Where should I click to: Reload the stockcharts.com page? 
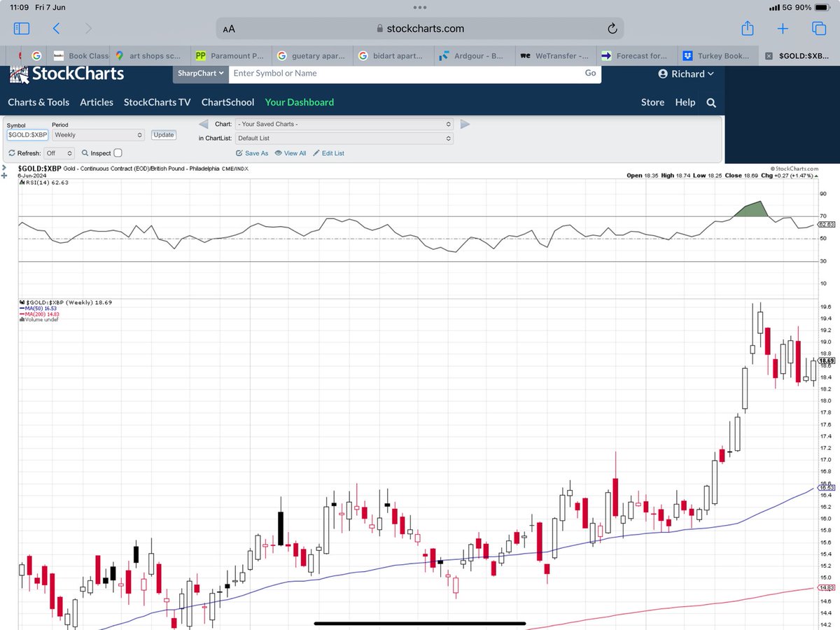(611, 29)
